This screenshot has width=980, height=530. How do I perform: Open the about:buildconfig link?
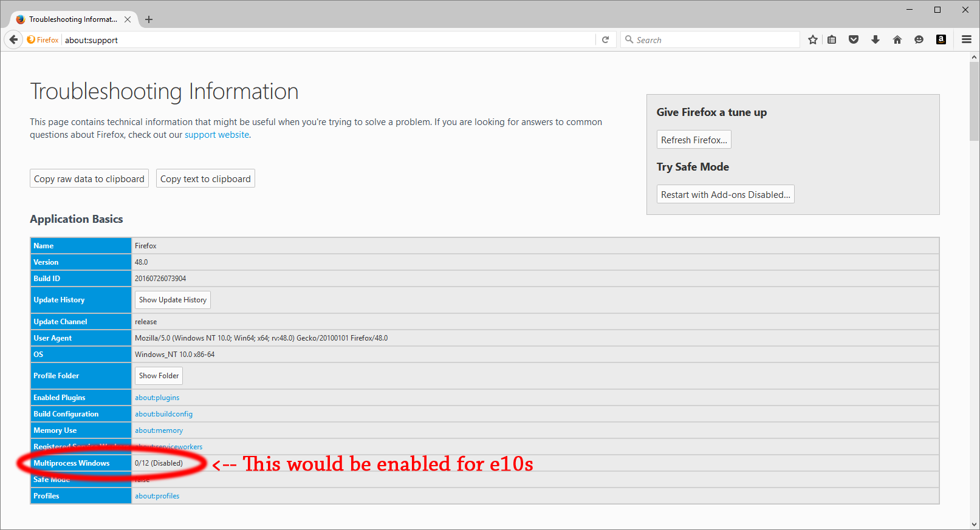[x=163, y=414]
